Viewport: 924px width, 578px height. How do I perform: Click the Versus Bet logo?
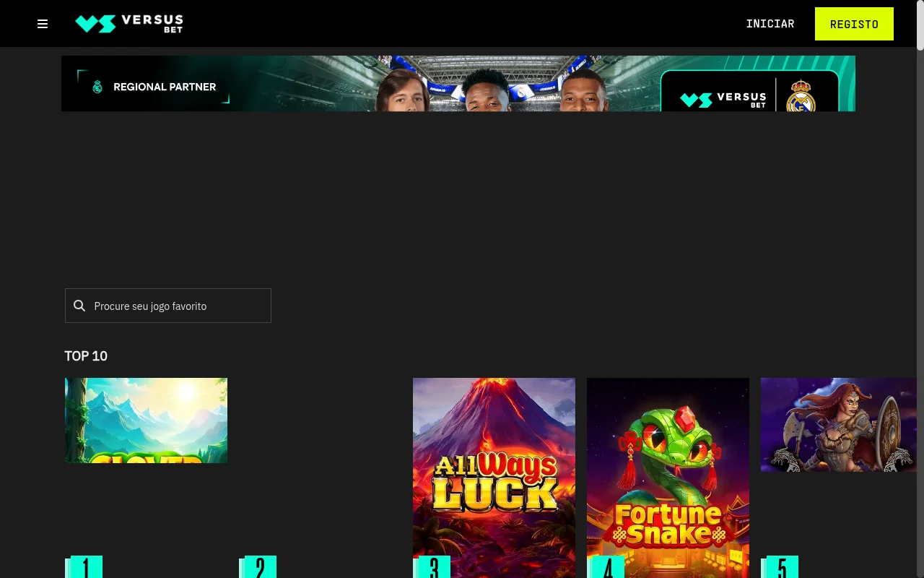[x=129, y=24]
